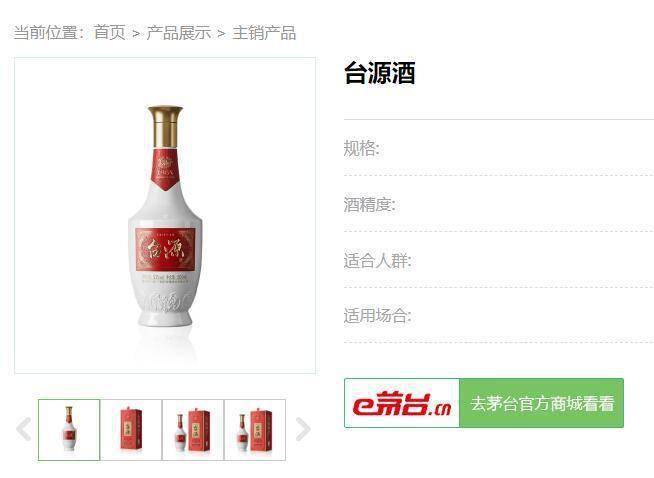
Task: Select the third thumbnail with bottle and box
Action: [x=193, y=430]
